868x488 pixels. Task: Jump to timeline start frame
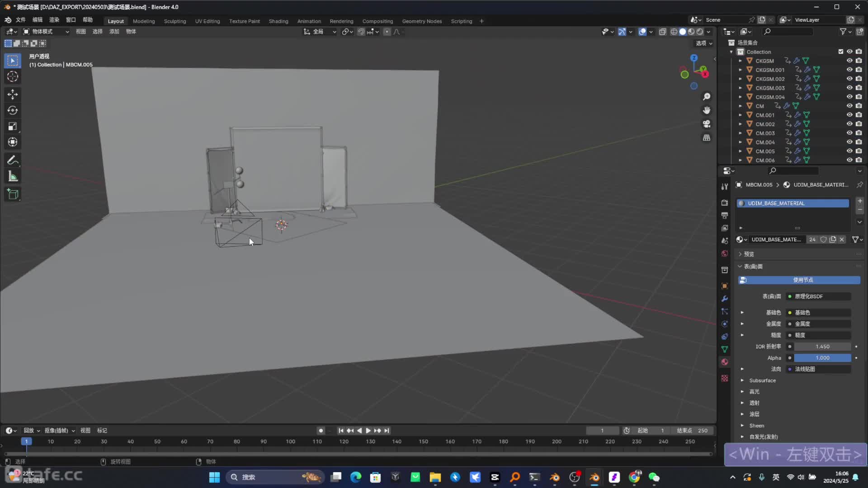[341, 431]
